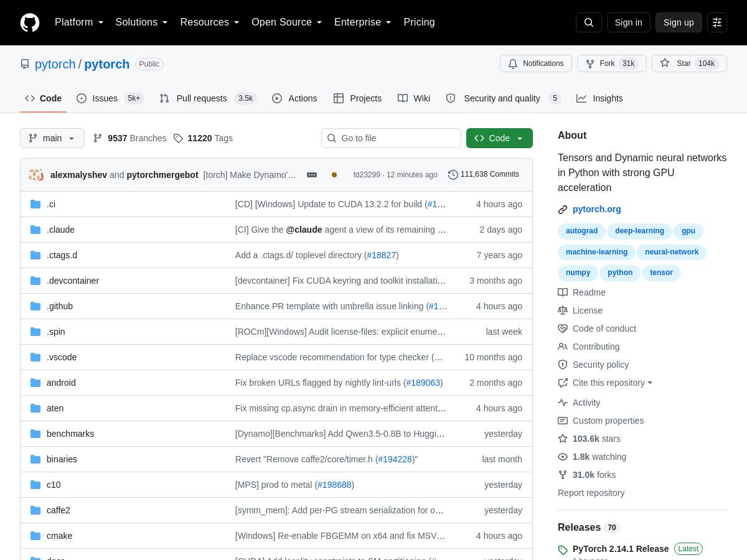Click the Go to file input

pos(391,138)
